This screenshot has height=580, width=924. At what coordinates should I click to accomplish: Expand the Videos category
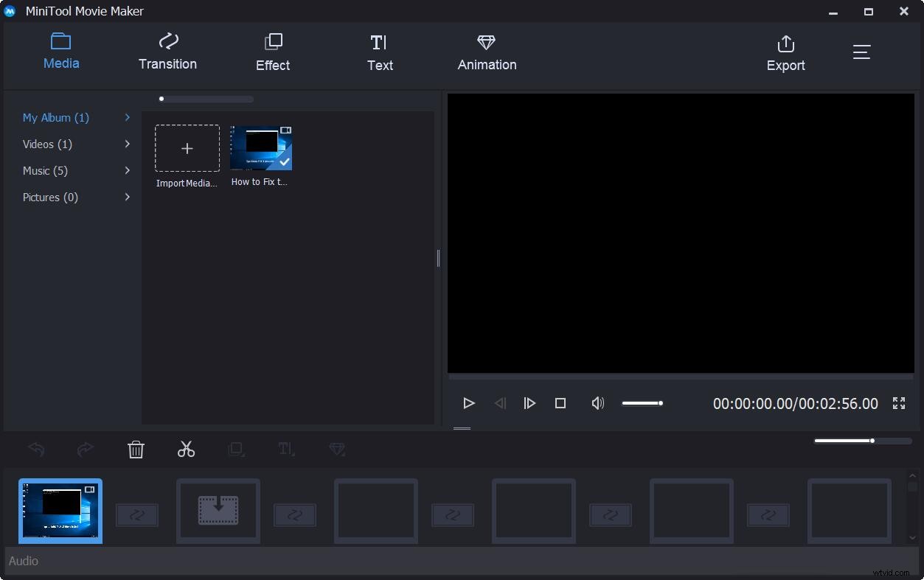[47, 144]
